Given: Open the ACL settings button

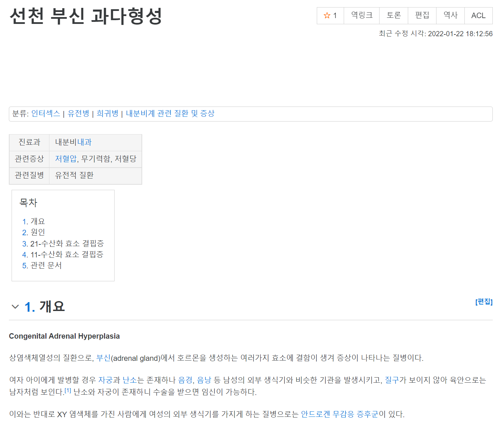Looking at the screenshot, I should coord(478,16).
